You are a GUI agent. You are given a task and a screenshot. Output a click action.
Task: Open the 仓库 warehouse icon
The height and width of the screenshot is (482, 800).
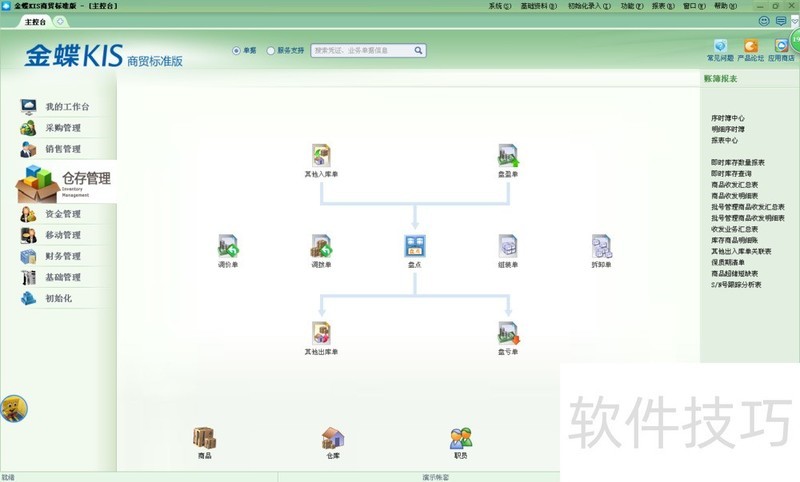point(333,438)
